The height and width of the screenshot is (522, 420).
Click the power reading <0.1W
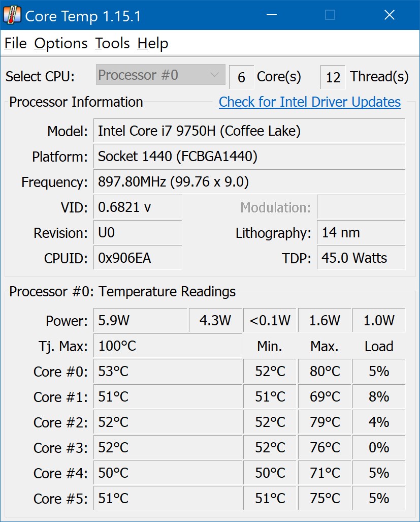[x=270, y=320]
